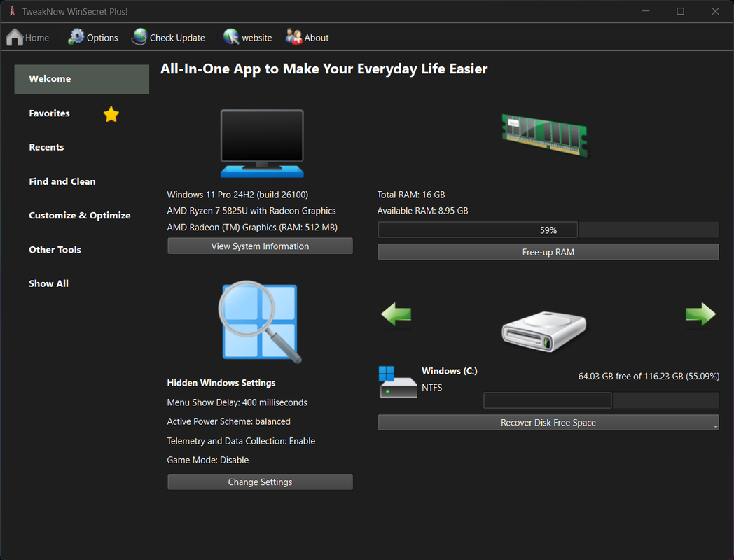Image resolution: width=734 pixels, height=560 pixels.
Task: Click 'Menu Show Delay: 400 milliseconds'
Action: tap(237, 402)
